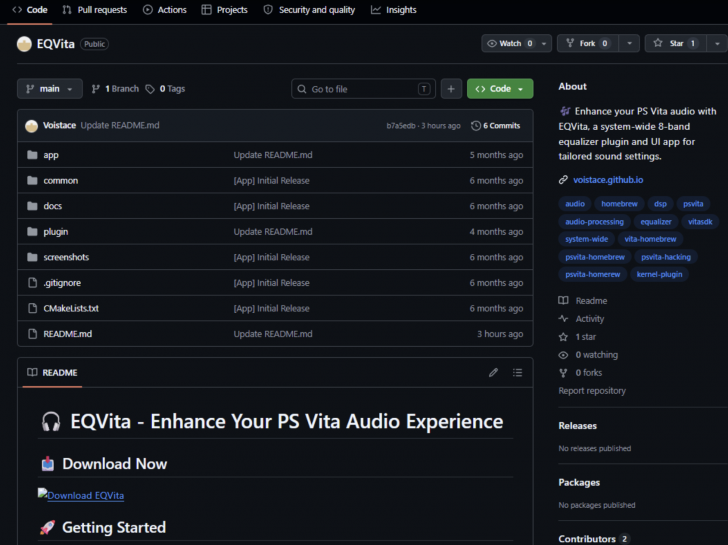Select the vitasdk topic tag

pyautogui.click(x=700, y=221)
